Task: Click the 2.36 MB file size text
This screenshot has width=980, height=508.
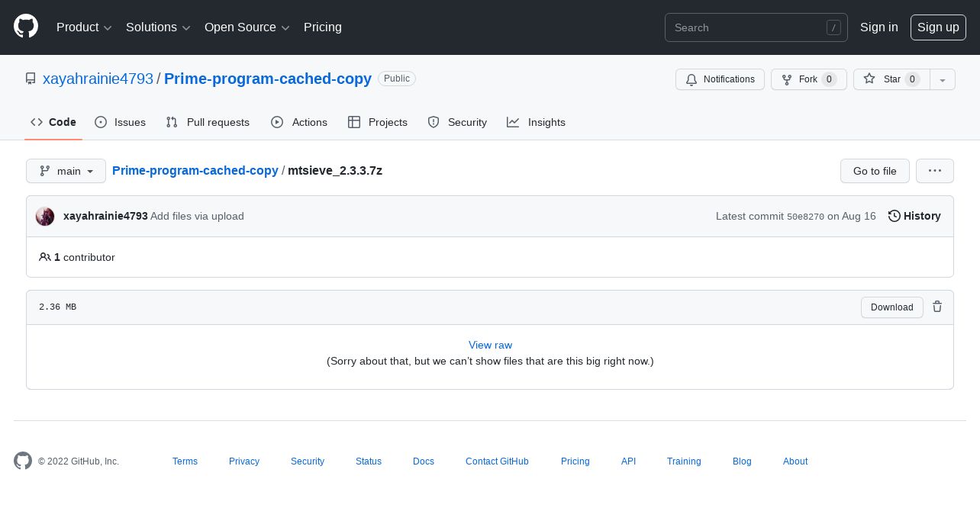Action: point(57,307)
